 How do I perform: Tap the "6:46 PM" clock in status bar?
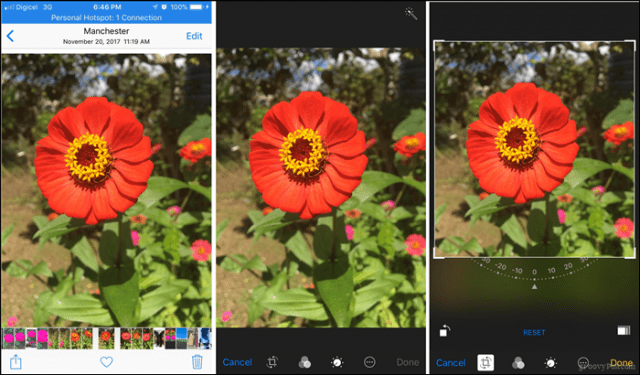click(x=106, y=7)
